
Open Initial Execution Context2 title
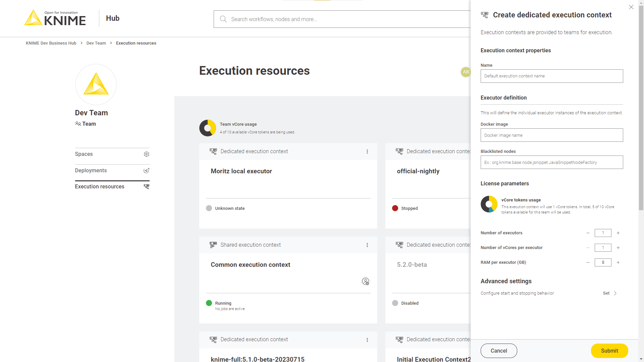pos(434,359)
